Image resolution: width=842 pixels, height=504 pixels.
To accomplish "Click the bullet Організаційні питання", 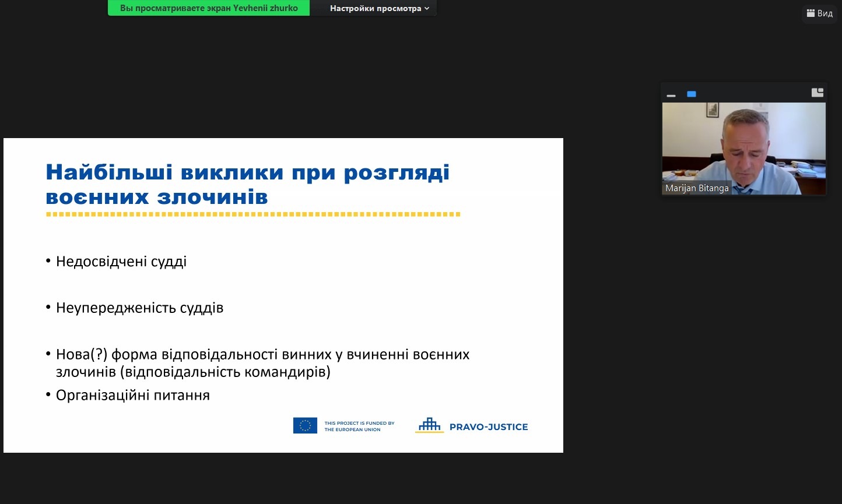I will [x=132, y=396].
